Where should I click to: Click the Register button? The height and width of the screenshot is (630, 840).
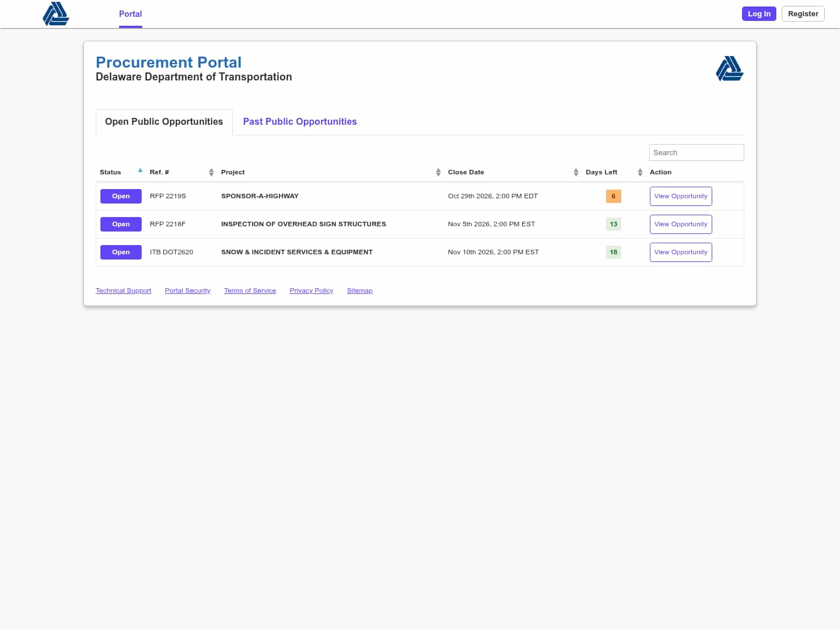click(x=803, y=14)
